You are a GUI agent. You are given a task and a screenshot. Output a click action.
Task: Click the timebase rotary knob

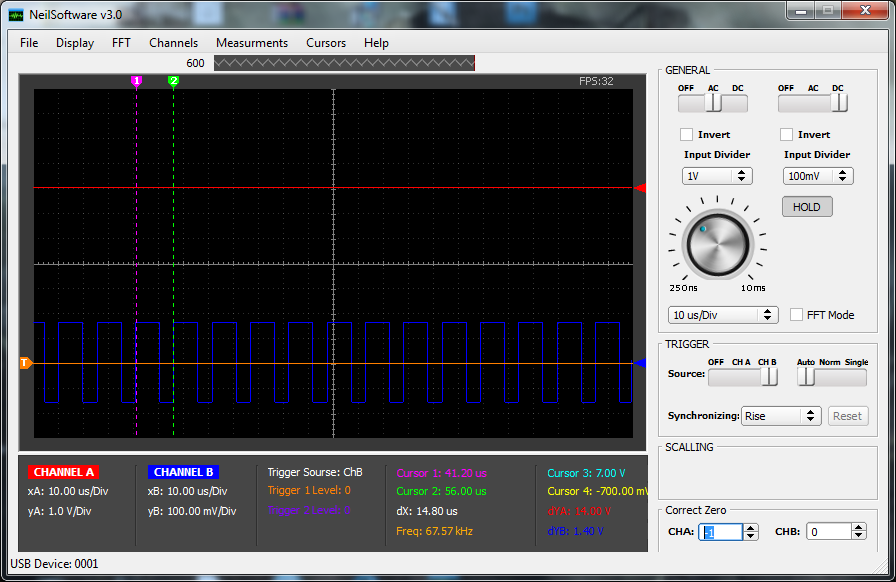pyautogui.click(x=718, y=244)
